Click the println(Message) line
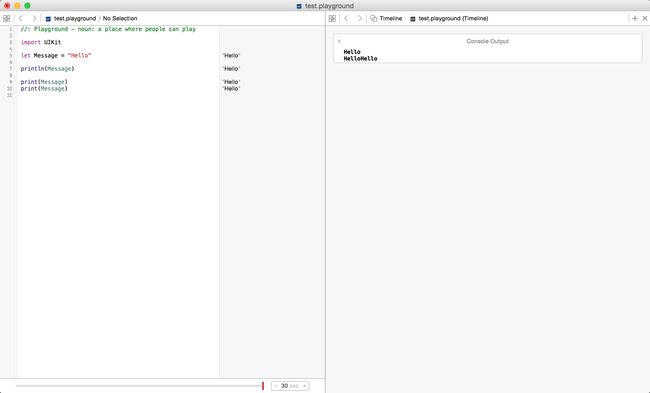650x393 pixels. [47, 69]
